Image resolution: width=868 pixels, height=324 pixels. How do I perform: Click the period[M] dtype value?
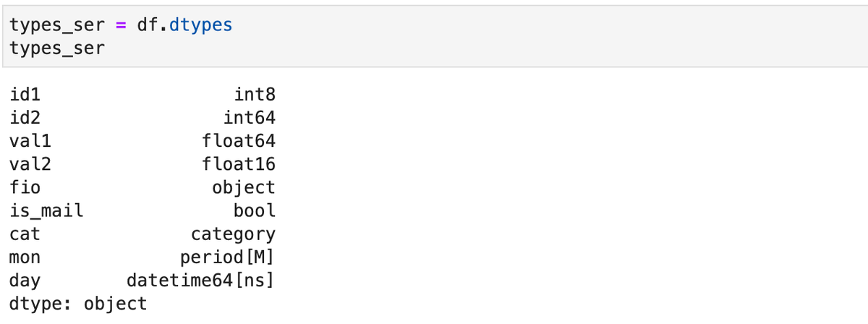(228, 257)
